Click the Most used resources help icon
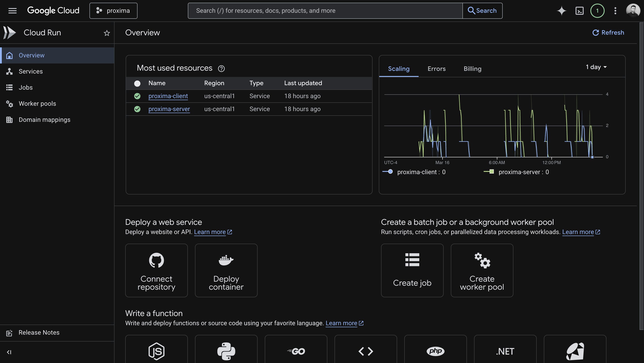This screenshot has width=644, height=363. click(x=221, y=68)
